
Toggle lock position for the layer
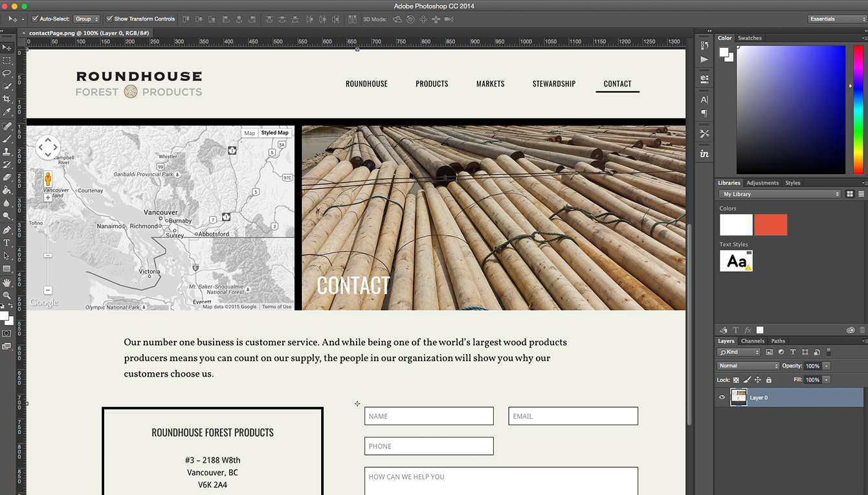point(758,380)
